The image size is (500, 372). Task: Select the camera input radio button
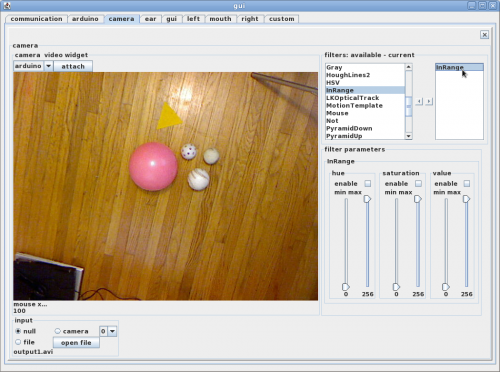[58, 331]
